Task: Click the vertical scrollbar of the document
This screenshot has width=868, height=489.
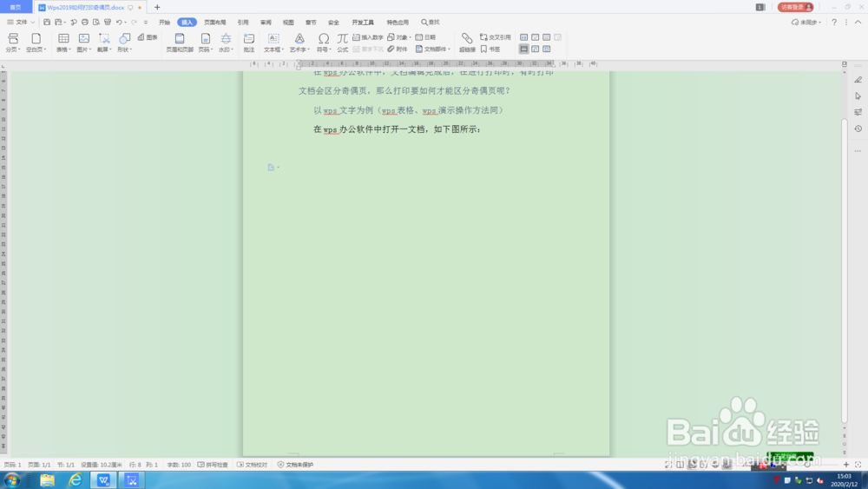Action: [x=845, y=270]
